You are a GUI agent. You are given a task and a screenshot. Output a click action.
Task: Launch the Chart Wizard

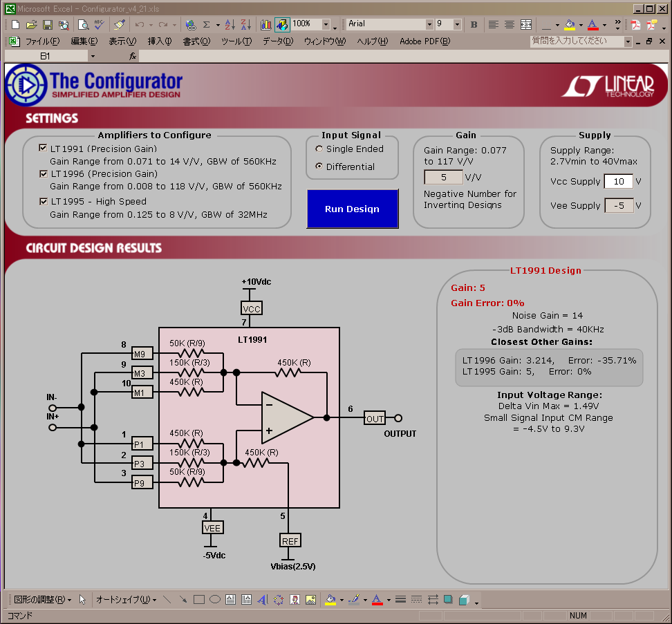tap(265, 25)
